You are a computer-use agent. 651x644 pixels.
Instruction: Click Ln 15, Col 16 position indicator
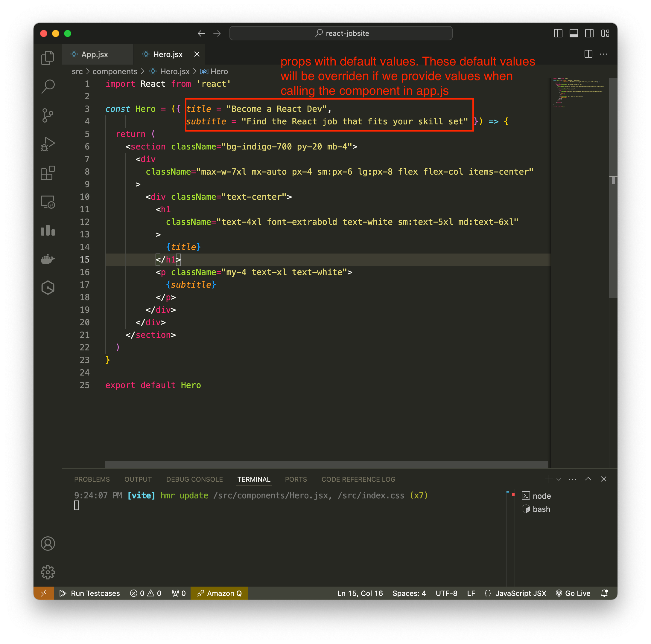(x=360, y=593)
